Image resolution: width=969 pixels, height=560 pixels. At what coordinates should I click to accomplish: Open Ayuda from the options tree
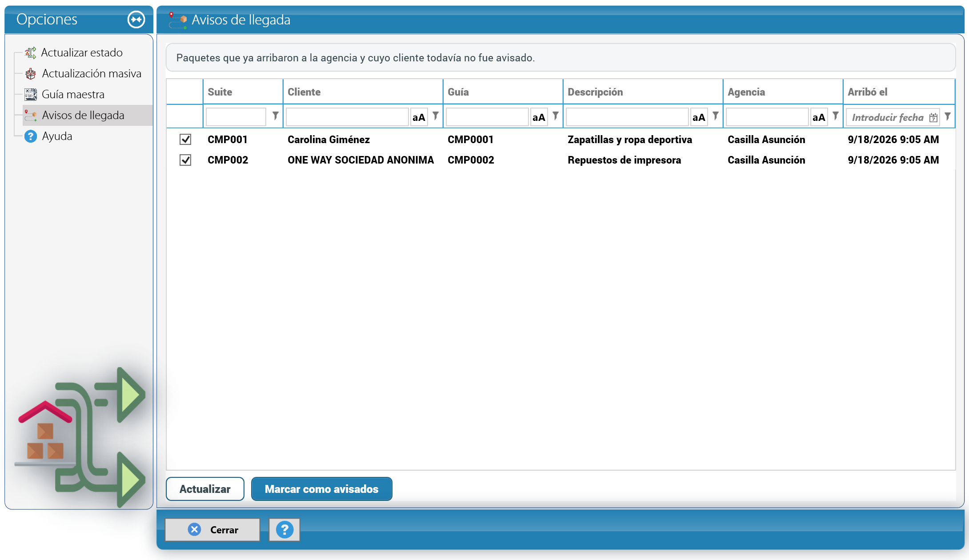tap(57, 136)
